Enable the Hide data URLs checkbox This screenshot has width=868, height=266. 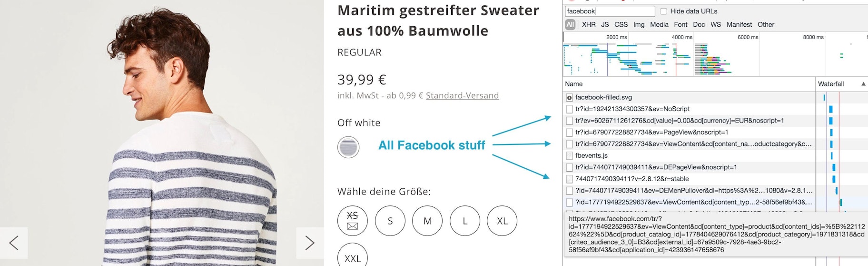(x=663, y=11)
